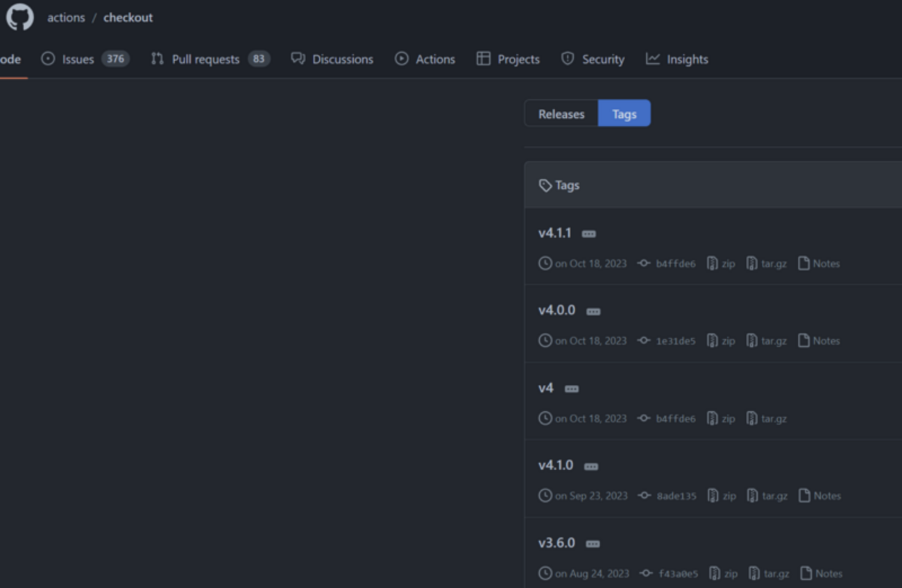Viewport: 902px width, 588px height.
Task: Download the v4 tar.gz archive
Action: click(x=767, y=418)
